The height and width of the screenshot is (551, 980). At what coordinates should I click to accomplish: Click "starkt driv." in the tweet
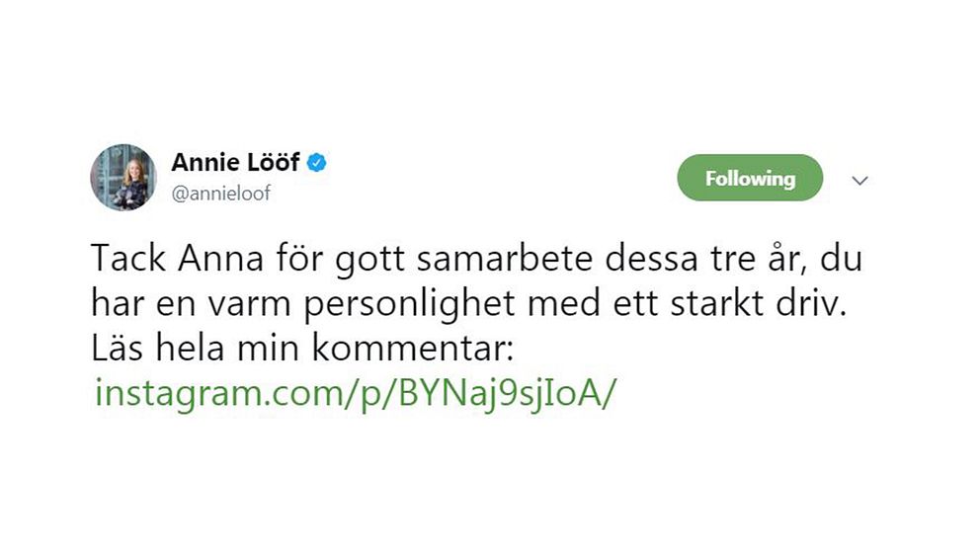click(x=758, y=303)
